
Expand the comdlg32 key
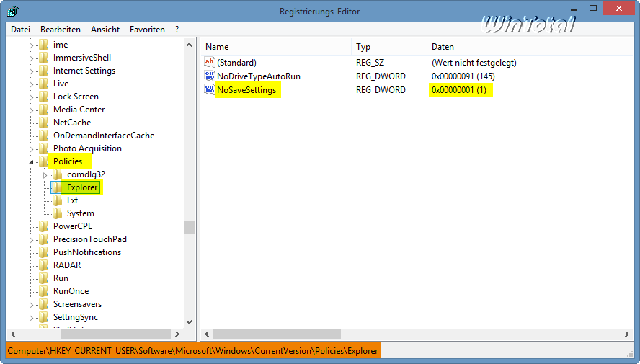coord(45,175)
